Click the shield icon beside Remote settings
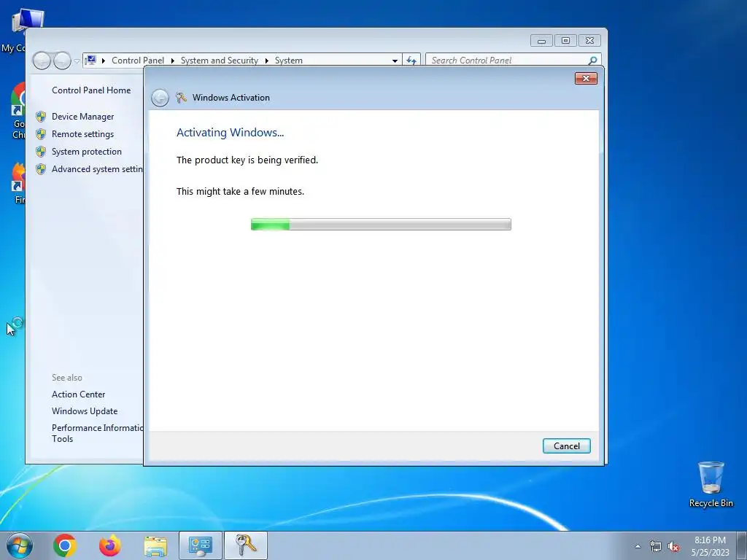This screenshot has height=560, width=747. point(41,134)
